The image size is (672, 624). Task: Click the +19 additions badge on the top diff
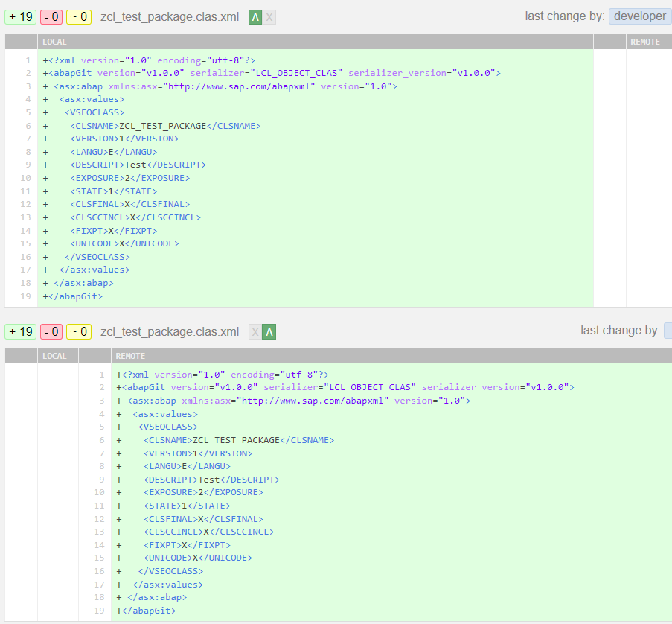(x=20, y=16)
